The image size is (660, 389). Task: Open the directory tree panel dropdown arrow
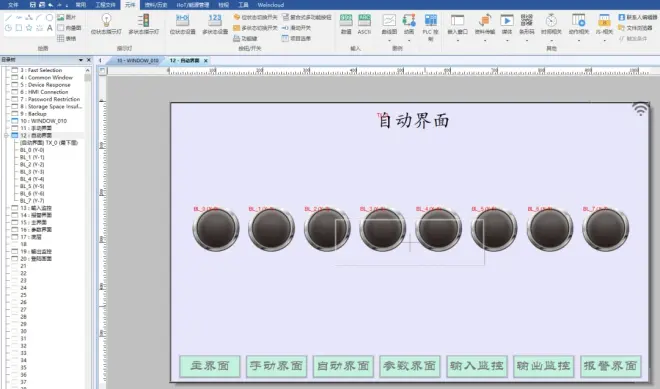(x=81, y=60)
